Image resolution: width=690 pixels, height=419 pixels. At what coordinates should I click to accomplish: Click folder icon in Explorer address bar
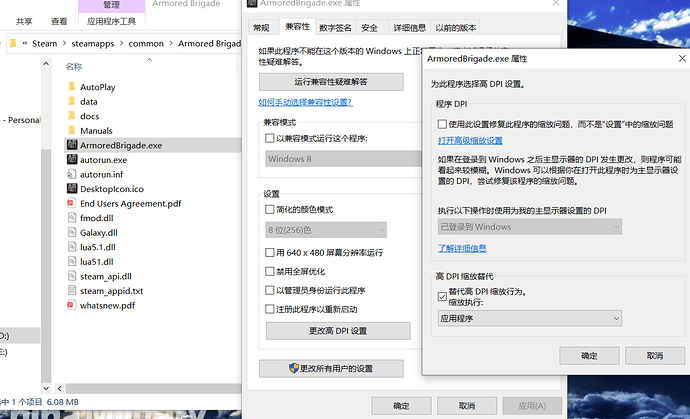(x=13, y=43)
